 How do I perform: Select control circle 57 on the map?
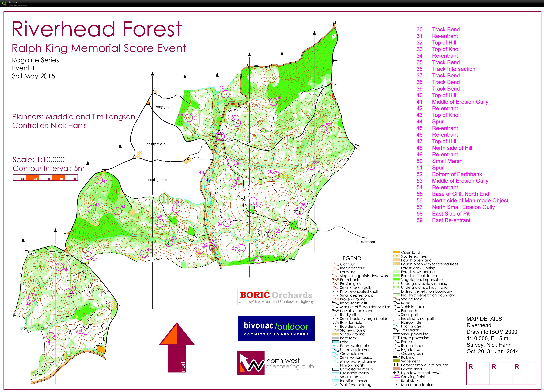(323, 129)
